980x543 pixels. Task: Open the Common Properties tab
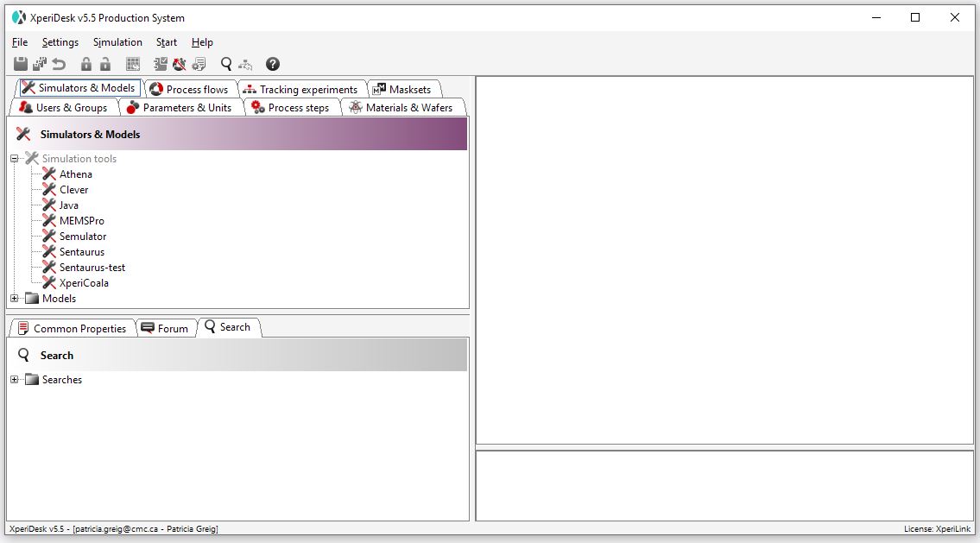[x=73, y=328]
